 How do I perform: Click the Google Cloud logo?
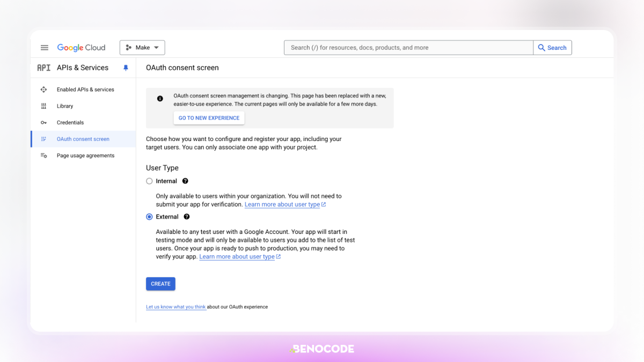82,48
